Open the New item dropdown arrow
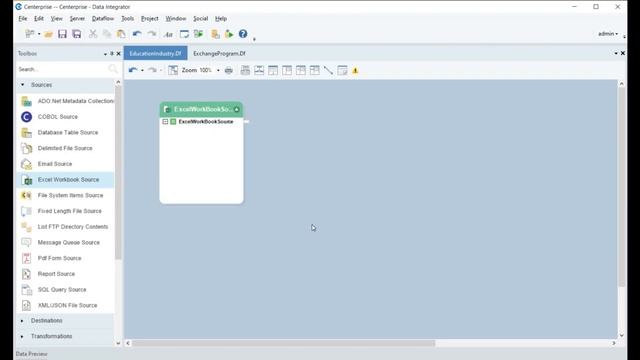Screen dimensions: 640x360 coord(39,34)
